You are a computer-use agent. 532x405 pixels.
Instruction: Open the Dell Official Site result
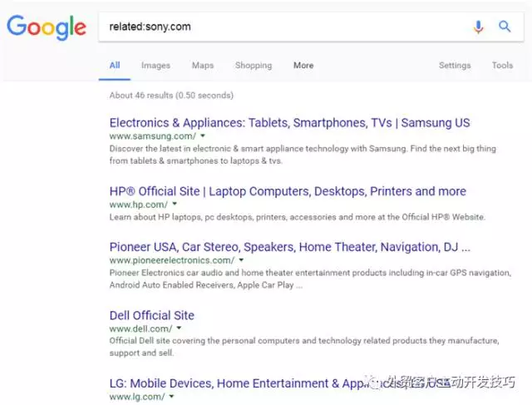coord(151,315)
